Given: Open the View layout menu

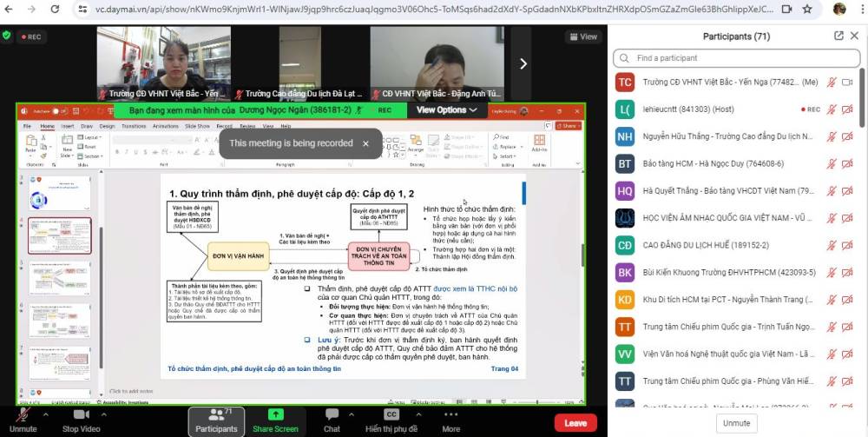Looking at the screenshot, I should 583,36.
